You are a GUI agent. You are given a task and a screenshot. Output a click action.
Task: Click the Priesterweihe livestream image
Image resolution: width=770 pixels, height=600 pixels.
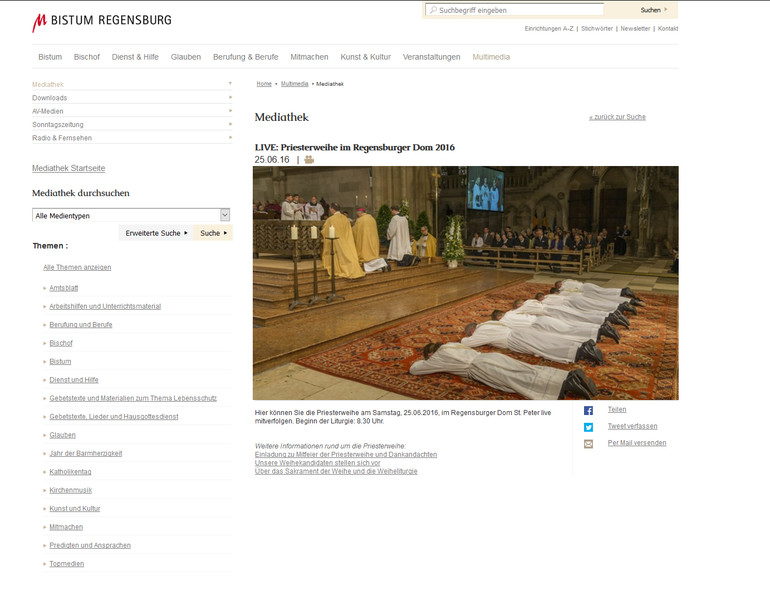click(x=465, y=283)
